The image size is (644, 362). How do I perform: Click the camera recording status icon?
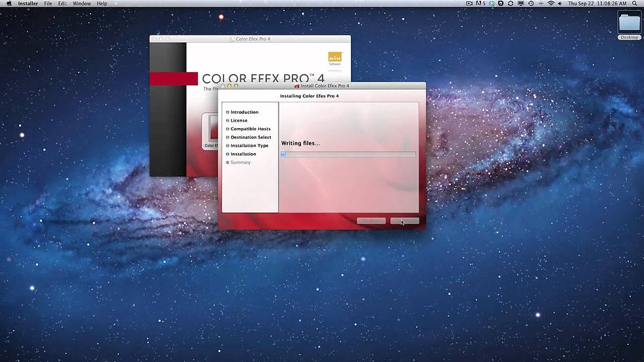click(469, 3)
